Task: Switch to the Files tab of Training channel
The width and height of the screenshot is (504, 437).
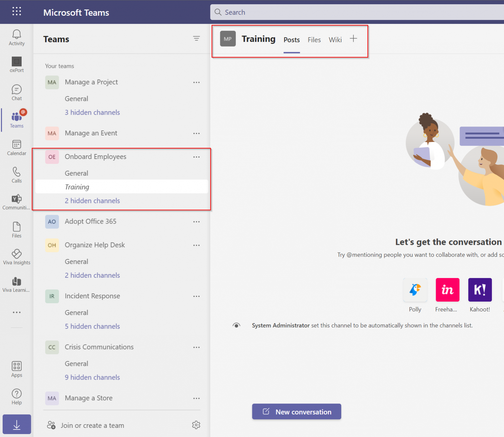Action: tap(314, 39)
